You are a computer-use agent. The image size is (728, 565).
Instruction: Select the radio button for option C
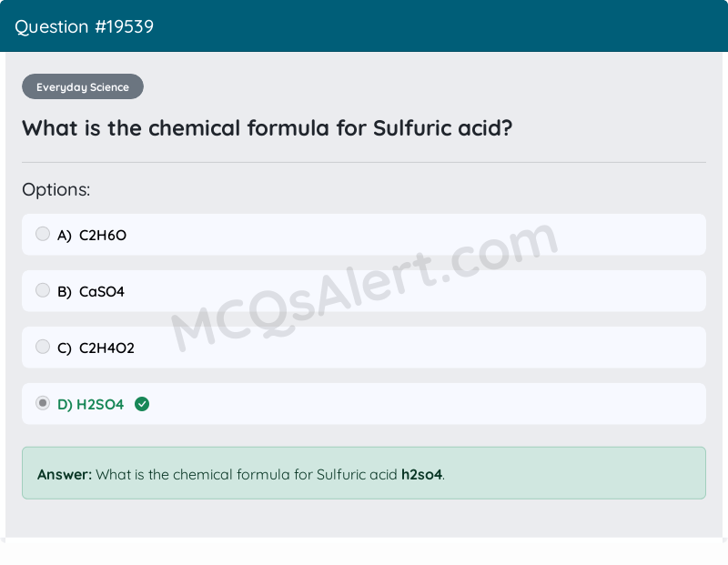pyautogui.click(x=43, y=347)
